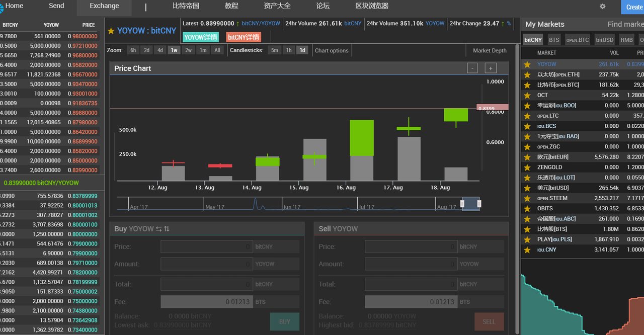Set zoom range to 1w
The height and width of the screenshot is (335, 644).
(x=174, y=50)
